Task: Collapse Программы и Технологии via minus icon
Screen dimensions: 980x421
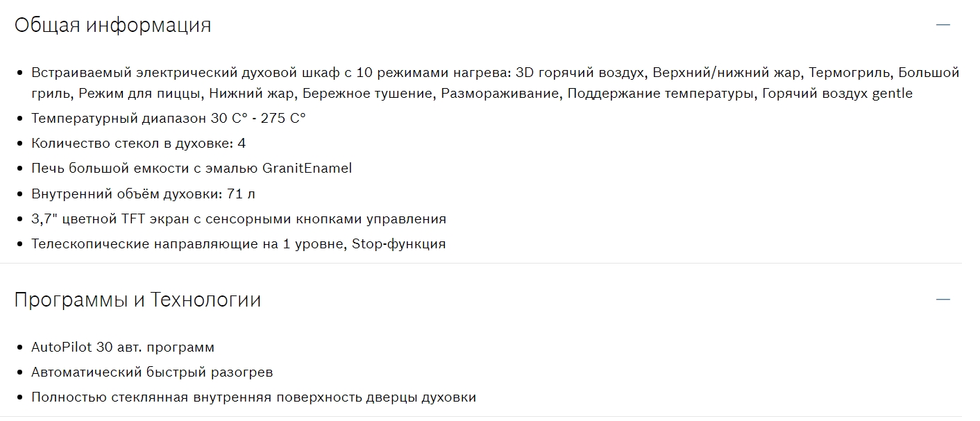Action: [943, 300]
